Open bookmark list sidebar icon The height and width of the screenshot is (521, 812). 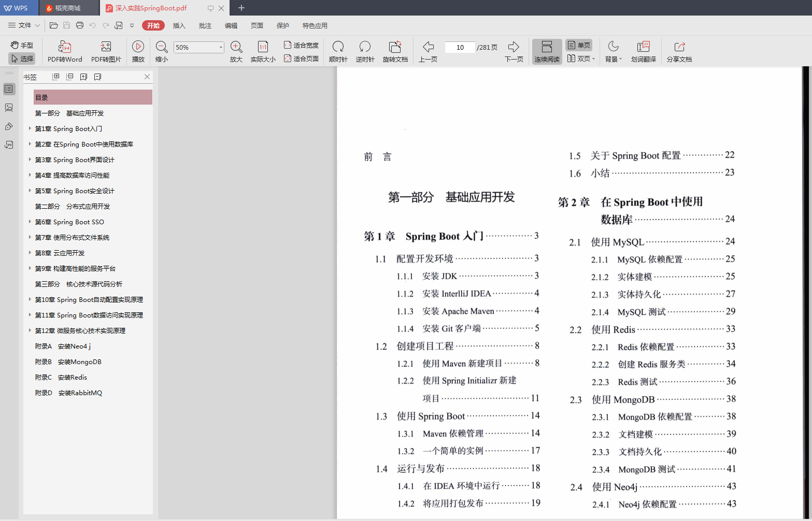point(9,89)
